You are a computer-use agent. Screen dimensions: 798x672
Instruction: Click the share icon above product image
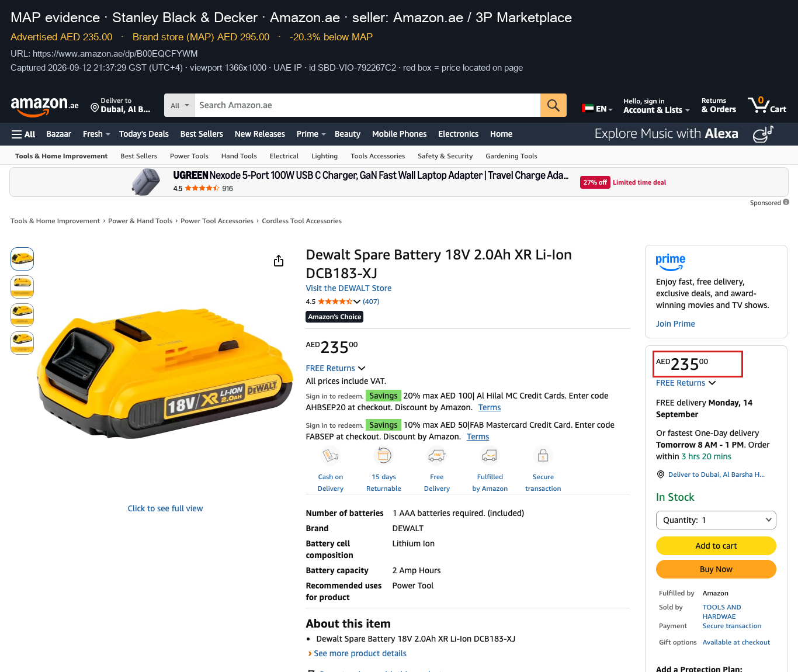click(279, 261)
